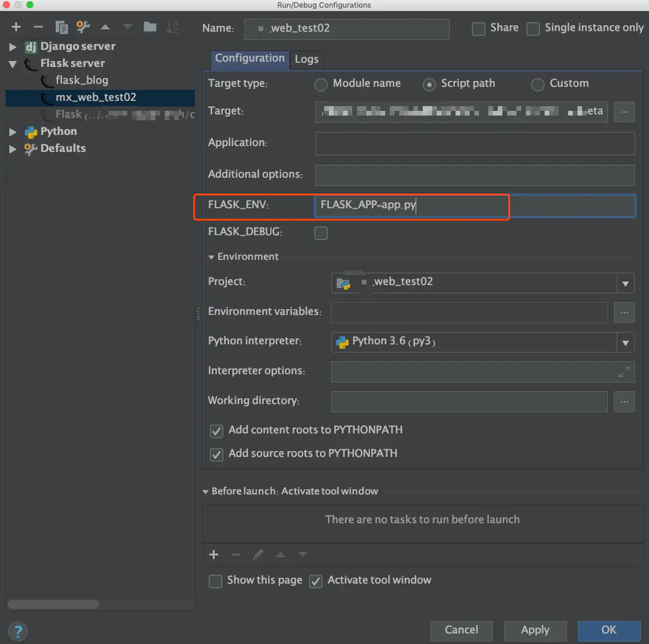This screenshot has height=644, width=649.
Task: Copy the selected configuration
Action: click(x=61, y=28)
